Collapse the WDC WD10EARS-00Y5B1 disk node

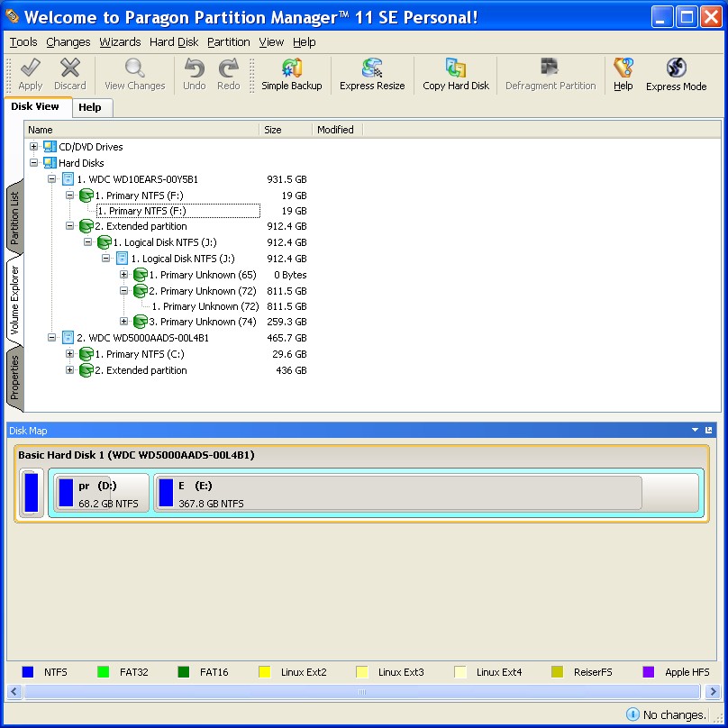point(52,178)
